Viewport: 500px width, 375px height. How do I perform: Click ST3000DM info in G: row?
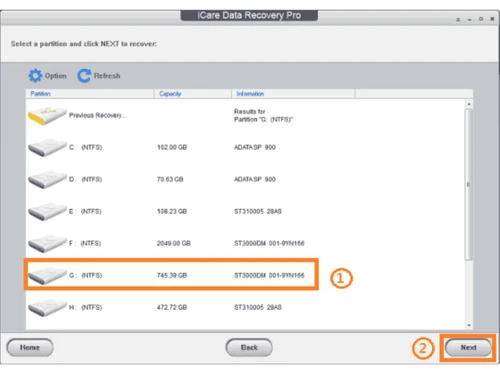click(x=269, y=275)
